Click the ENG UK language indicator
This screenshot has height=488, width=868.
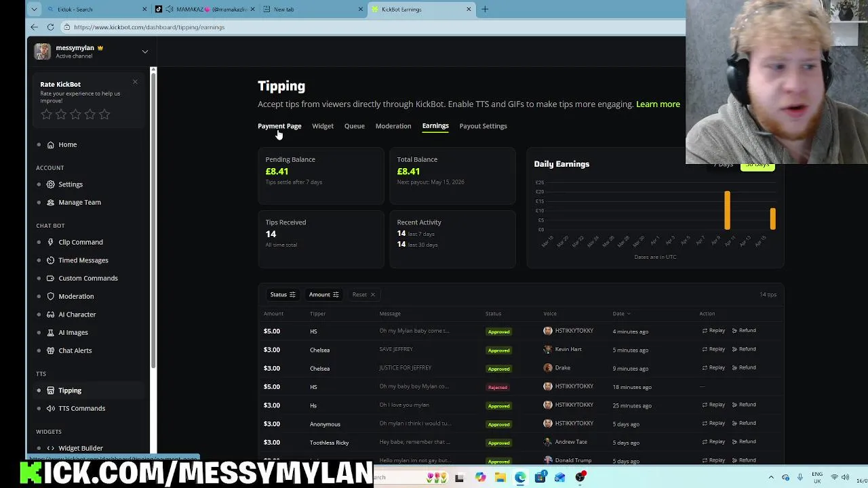pos(818,478)
